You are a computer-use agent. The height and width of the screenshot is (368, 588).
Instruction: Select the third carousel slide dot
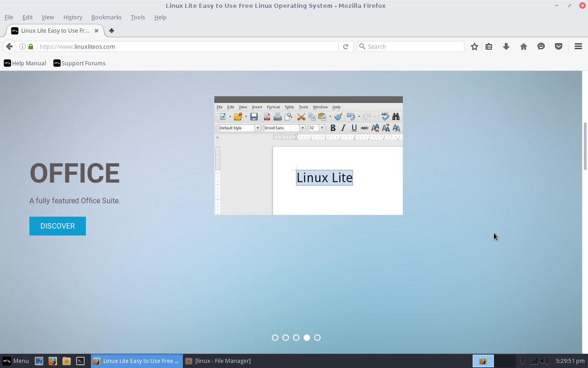296,338
